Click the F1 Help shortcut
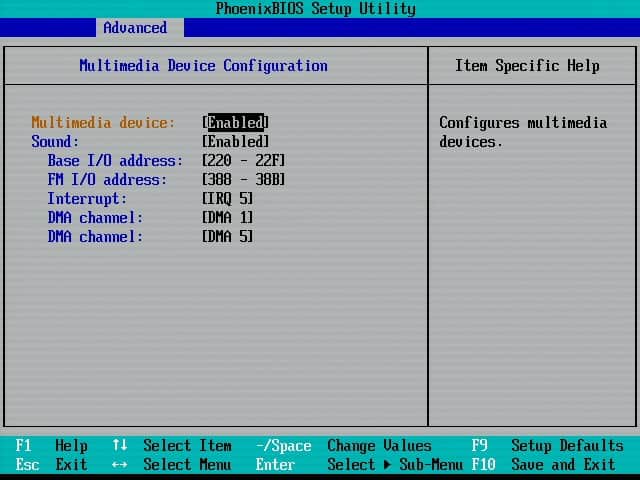 pyautogui.click(x=51, y=446)
